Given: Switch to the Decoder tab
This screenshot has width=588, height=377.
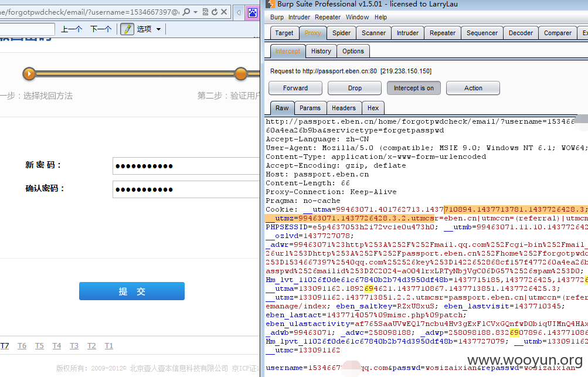Looking at the screenshot, I should pos(521,33).
